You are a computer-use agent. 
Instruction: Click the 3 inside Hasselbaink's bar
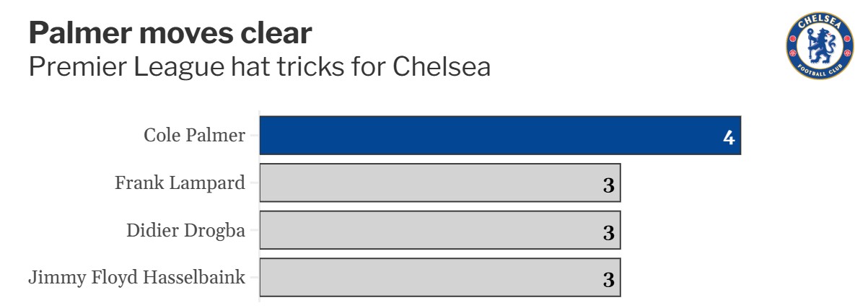(x=608, y=281)
